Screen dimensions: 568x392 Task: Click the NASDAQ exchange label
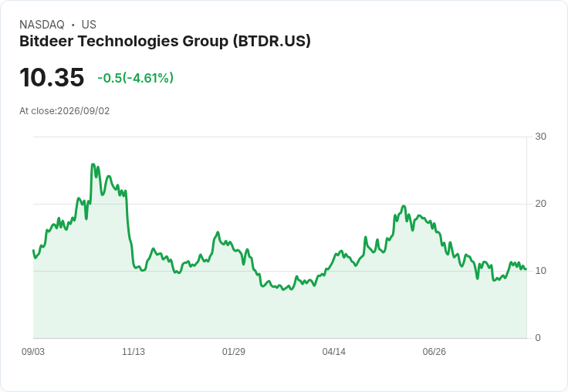pyautogui.click(x=42, y=25)
